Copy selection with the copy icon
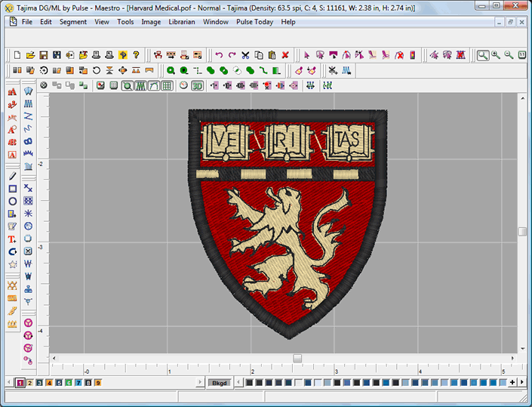The height and width of the screenshot is (407, 532). coord(259,55)
